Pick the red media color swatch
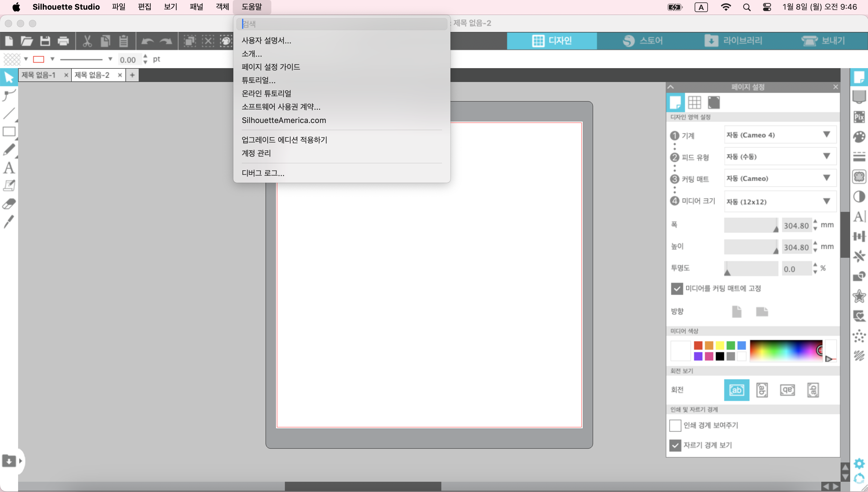868x492 pixels. (698, 345)
